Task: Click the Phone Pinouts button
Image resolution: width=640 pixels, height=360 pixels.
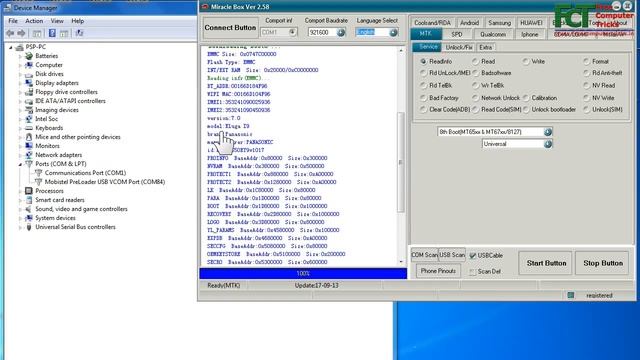Action: [438, 271]
